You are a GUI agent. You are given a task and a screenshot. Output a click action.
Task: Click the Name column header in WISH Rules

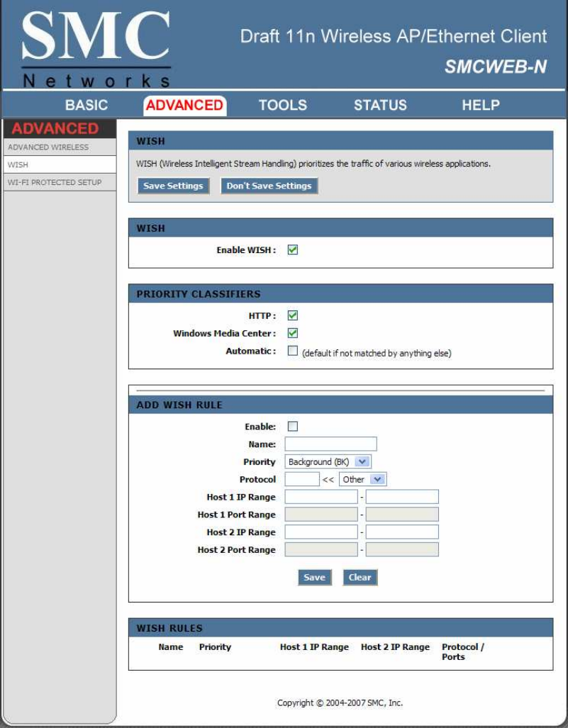170,646
